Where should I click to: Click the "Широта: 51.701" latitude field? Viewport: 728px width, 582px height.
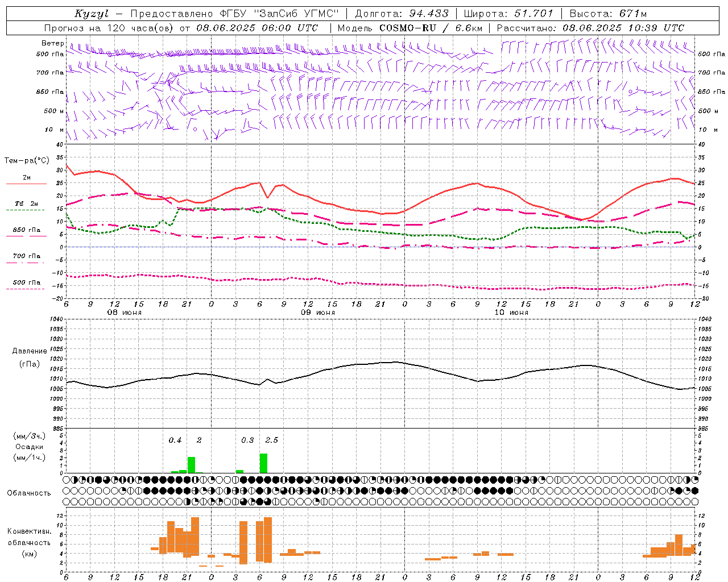[x=508, y=14]
